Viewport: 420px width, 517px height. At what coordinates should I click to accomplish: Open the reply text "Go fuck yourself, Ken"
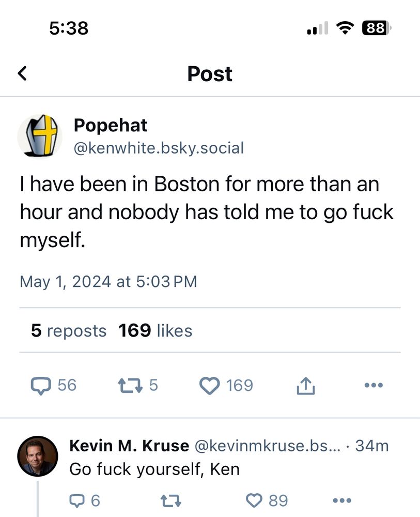point(154,469)
